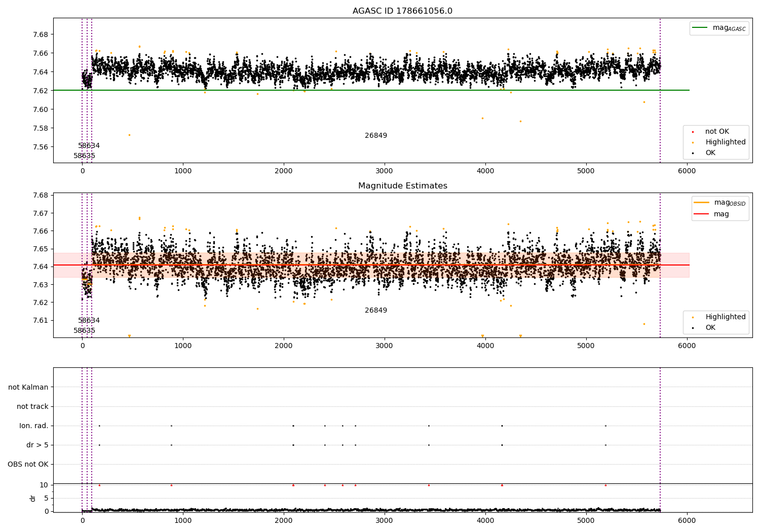The width and height of the screenshot is (760, 532).
Task: Click the 'dr > 5' flag point near x=4160
Action: [x=502, y=445]
